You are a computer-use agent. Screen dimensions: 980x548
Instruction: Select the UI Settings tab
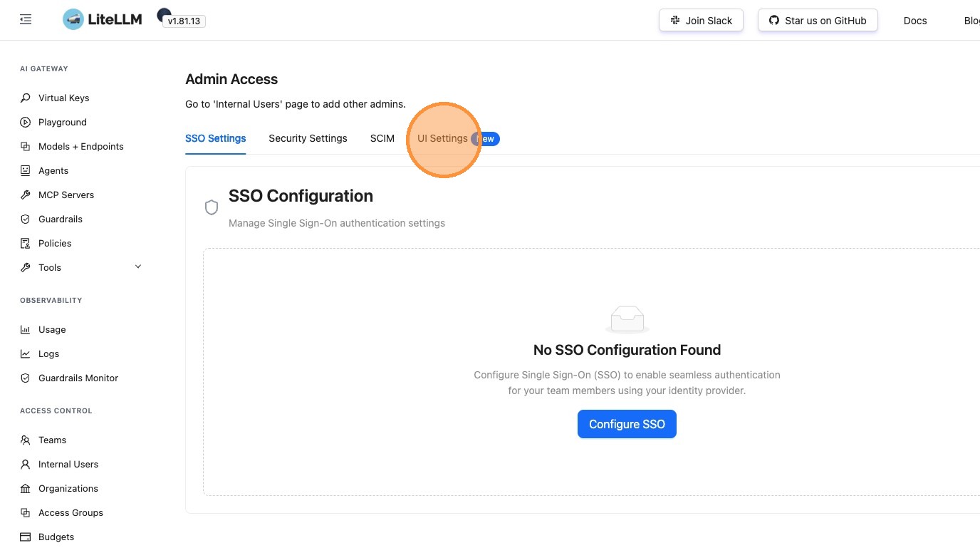coord(442,138)
